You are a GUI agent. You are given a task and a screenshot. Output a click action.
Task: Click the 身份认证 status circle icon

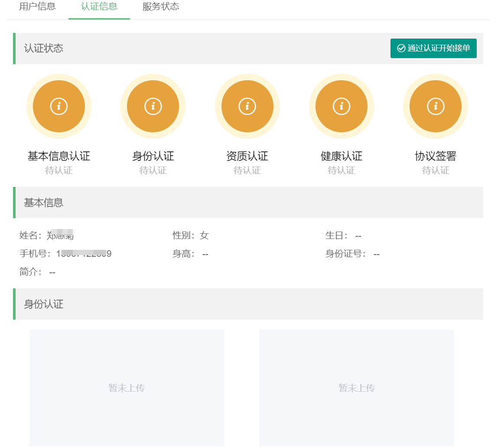[153, 106]
